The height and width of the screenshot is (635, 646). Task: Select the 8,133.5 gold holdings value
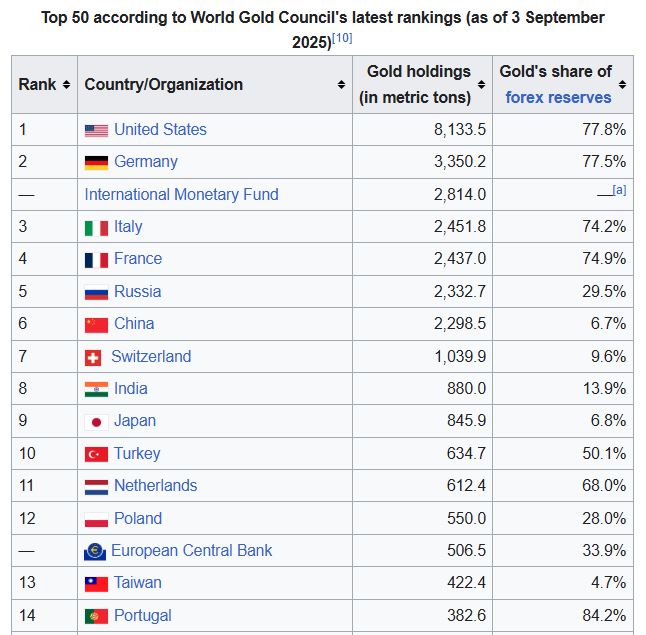point(460,130)
